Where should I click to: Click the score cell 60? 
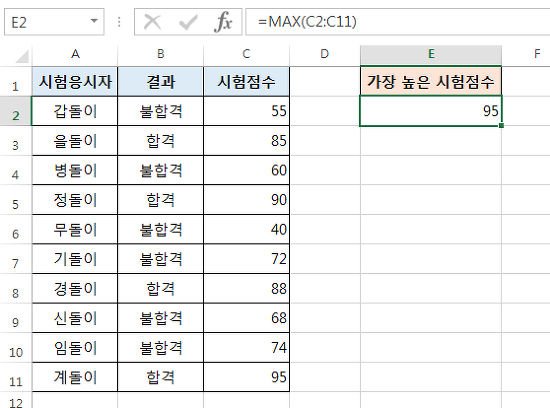(x=247, y=170)
